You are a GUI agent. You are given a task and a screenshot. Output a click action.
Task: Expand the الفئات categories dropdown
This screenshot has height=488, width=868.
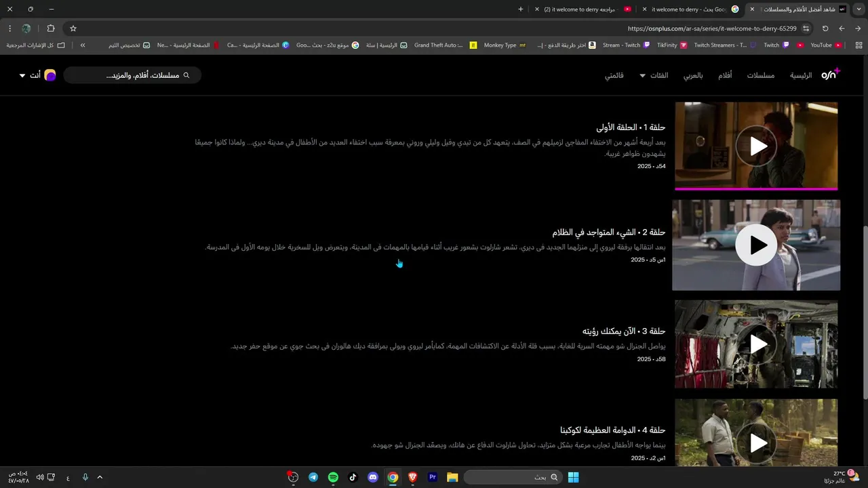pos(654,75)
